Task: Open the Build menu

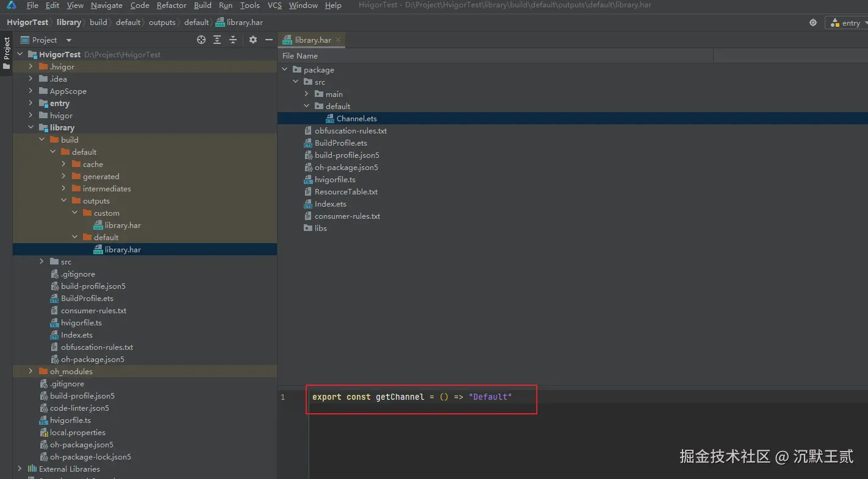Action: point(203,5)
